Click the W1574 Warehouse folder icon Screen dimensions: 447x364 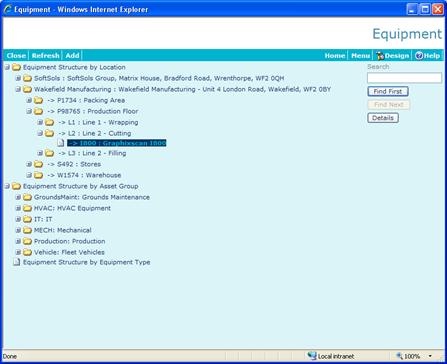point(38,175)
